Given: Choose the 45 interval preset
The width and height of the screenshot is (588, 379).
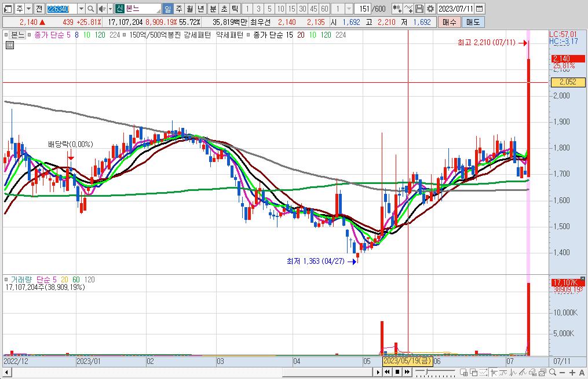Looking at the screenshot, I should tap(313, 8).
